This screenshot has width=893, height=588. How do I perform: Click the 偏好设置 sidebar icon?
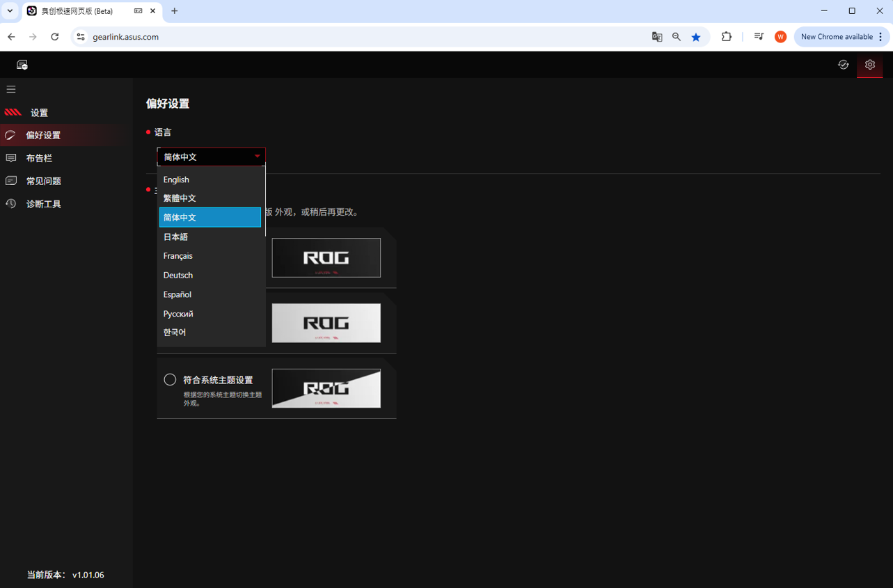tap(10, 135)
